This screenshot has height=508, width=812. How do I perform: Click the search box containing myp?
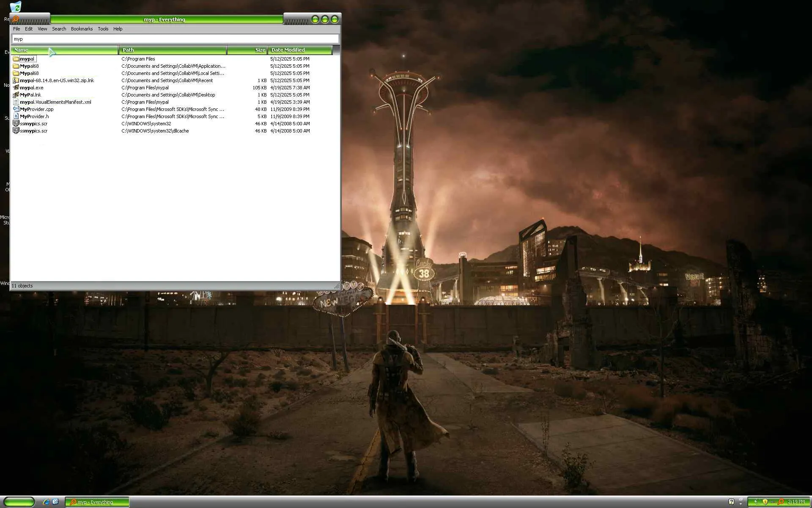[175, 39]
